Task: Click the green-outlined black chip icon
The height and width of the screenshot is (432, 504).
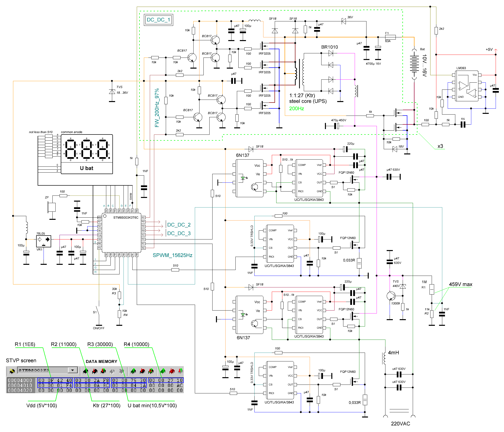Action: tap(133, 371)
